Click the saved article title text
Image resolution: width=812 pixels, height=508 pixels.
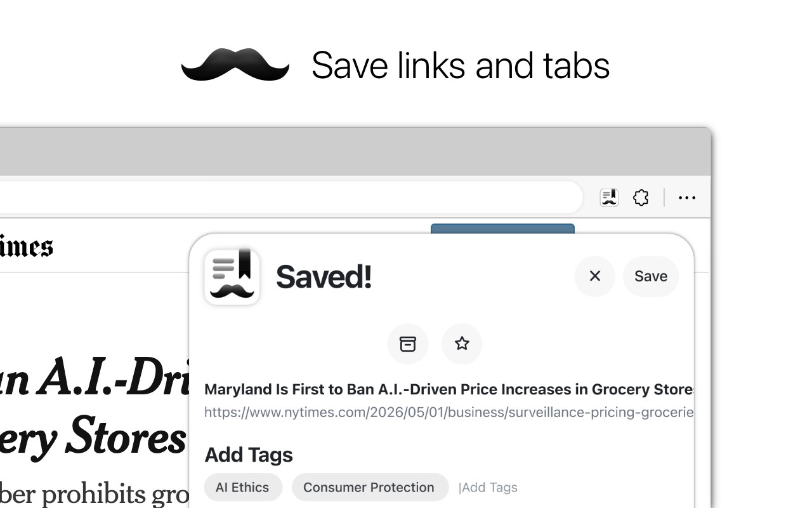pyautogui.click(x=449, y=389)
